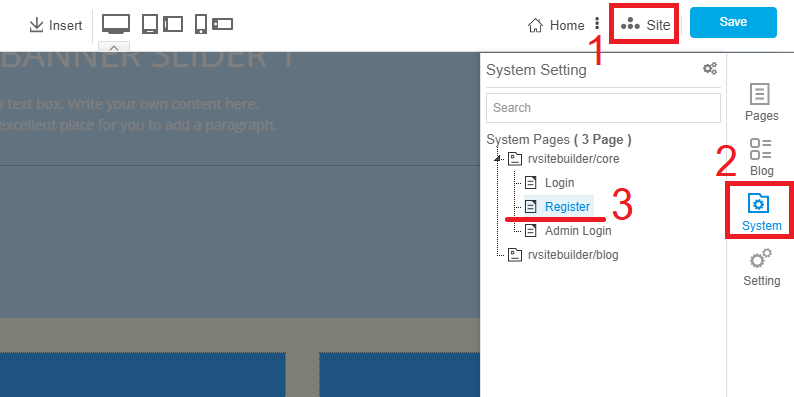Click the rvsitebuilder/core folder icon
This screenshot has height=397, width=794.
[x=515, y=158]
